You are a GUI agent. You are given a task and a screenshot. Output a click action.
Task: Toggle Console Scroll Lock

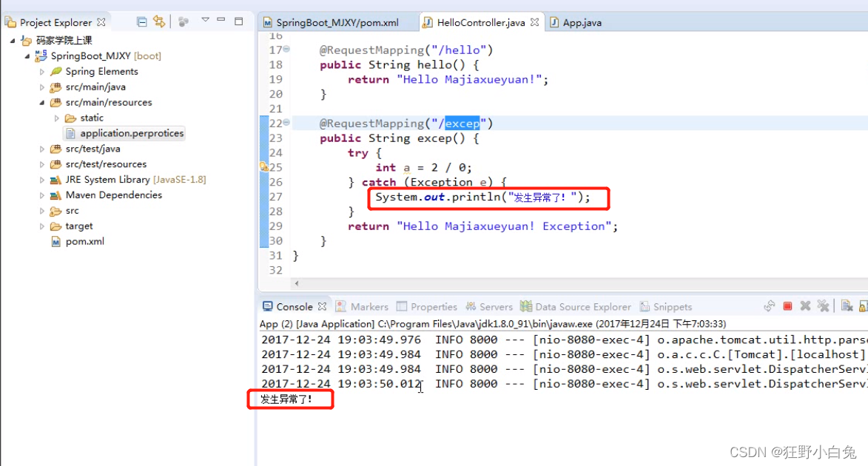[x=863, y=306]
